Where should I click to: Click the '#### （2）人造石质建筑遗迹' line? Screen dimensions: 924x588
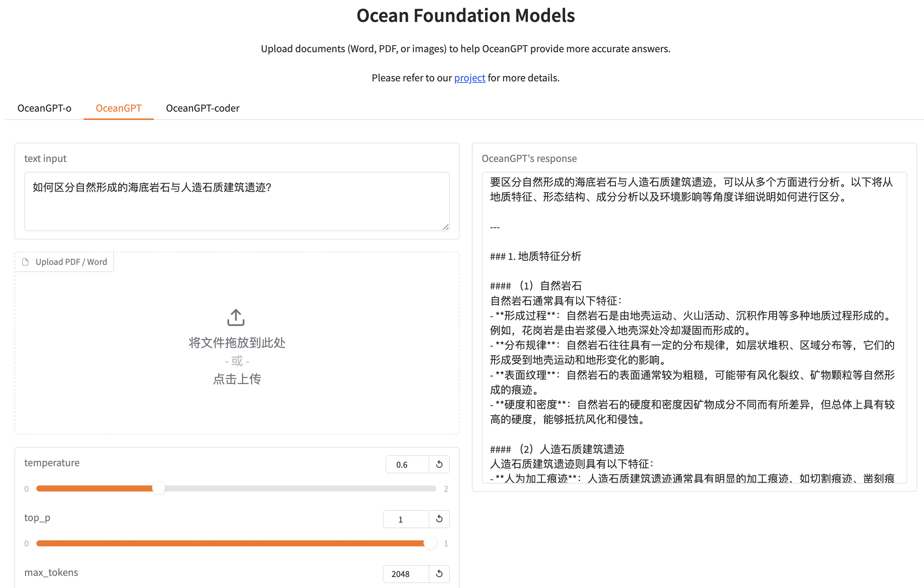[x=557, y=449]
